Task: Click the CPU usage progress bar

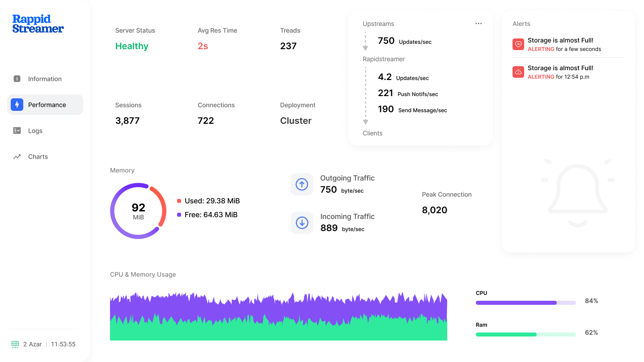Action: (525, 303)
